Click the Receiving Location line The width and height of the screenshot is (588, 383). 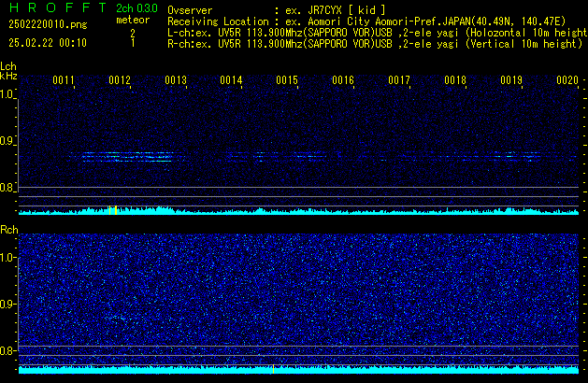[x=366, y=21]
